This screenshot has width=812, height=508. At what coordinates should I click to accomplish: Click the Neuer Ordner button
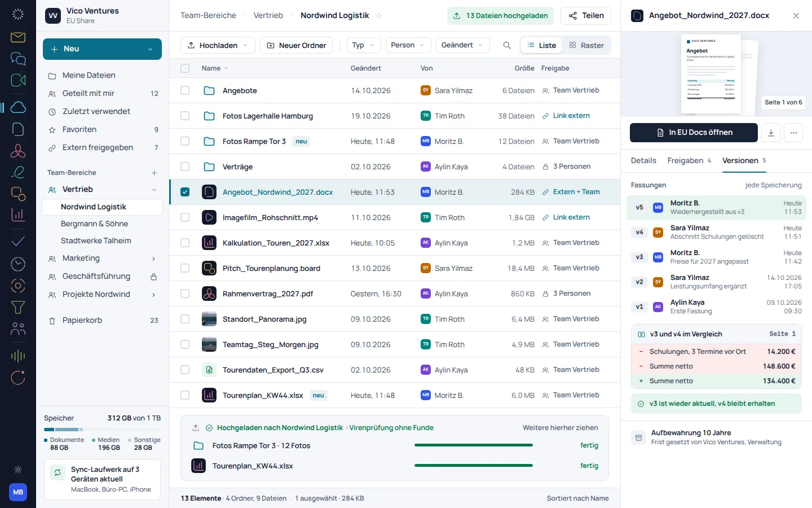[x=296, y=45]
